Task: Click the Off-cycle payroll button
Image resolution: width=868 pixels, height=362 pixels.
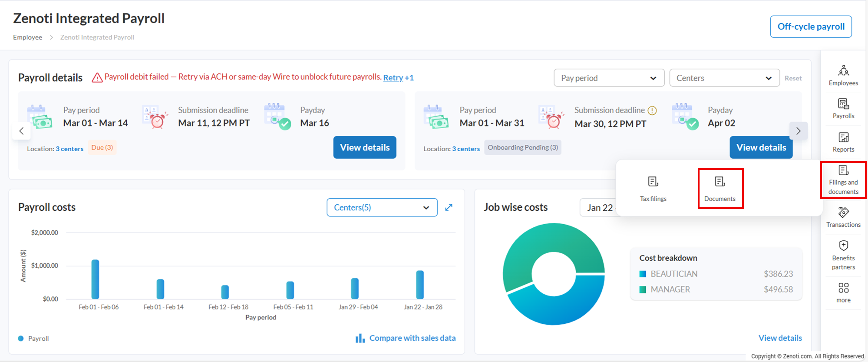Action: 810,27
